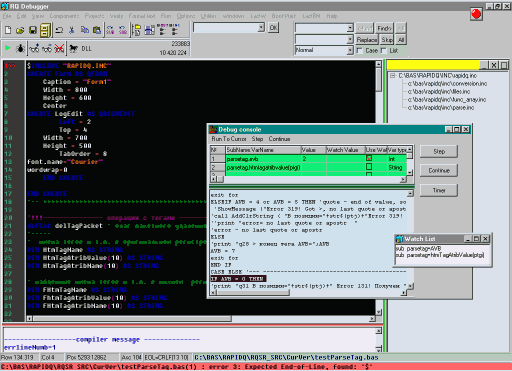The width and height of the screenshot is (512, 371).
Task: Click Run To Cursor in Debug console menu
Action: click(x=229, y=139)
